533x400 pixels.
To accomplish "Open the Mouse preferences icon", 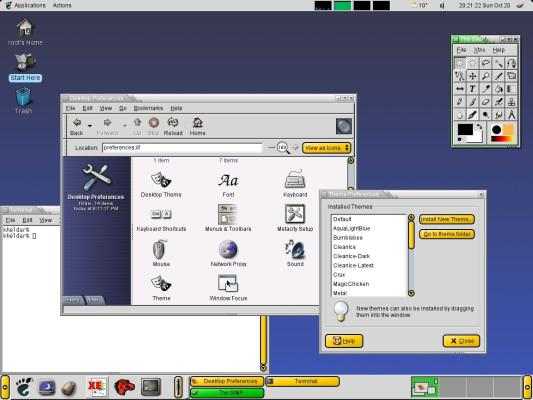I will point(161,253).
